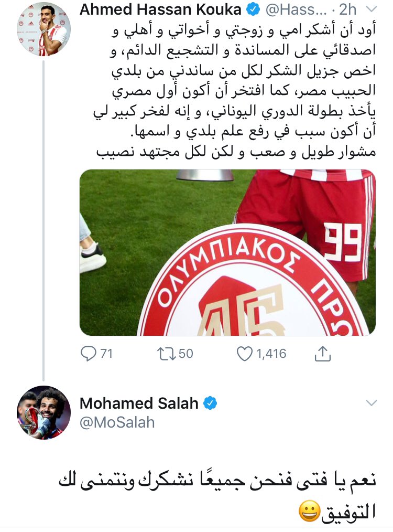This screenshot has width=393, height=532.
Task: Click Mohamed Salah's blue verified badge
Action: tap(210, 403)
